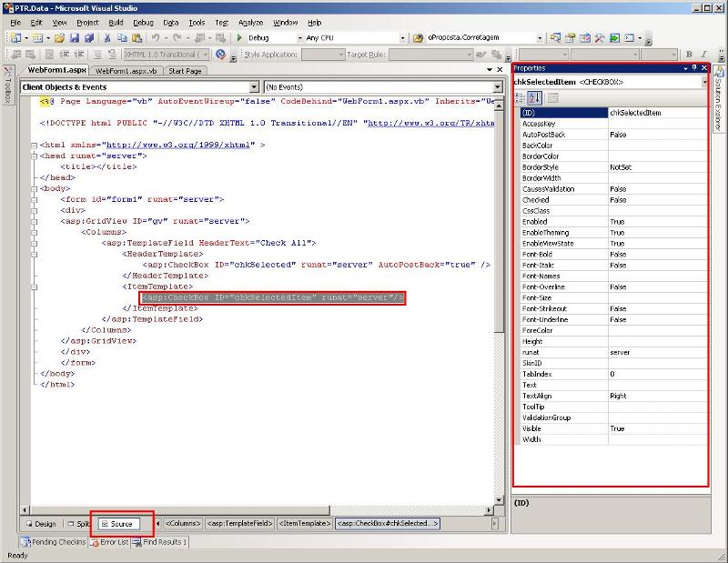Open the oProposta.Corretagem find dropdown
Image resolution: width=728 pixels, height=563 pixels.
[540, 38]
